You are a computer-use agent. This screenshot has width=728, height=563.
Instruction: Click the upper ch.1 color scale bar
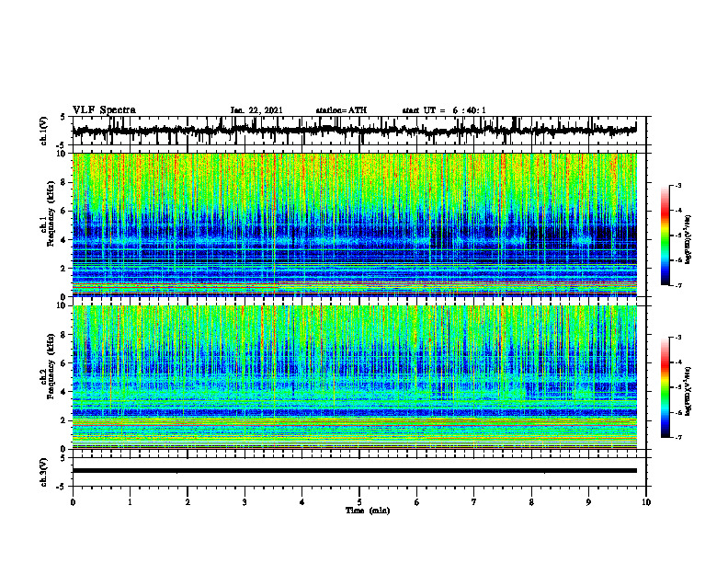click(665, 236)
